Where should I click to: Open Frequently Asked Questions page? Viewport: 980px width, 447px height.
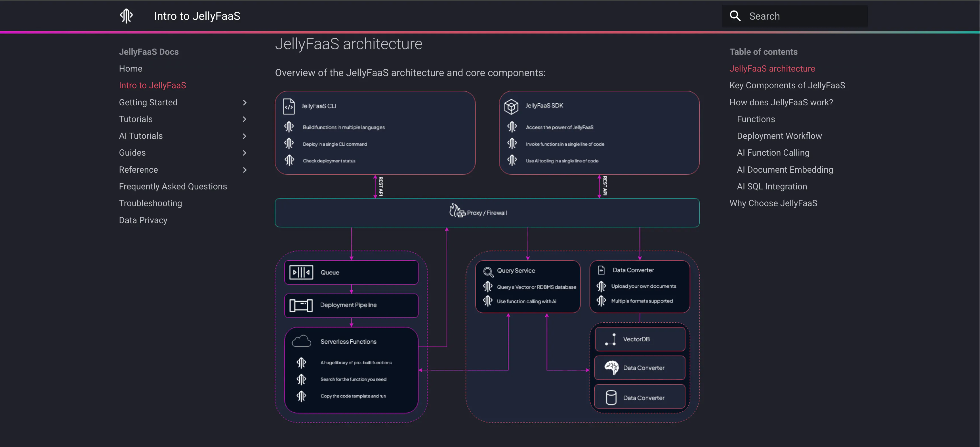(x=173, y=187)
